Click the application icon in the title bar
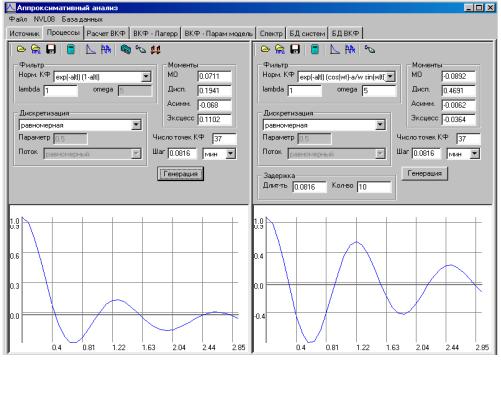This screenshot has width=501, height=399. tap(11, 7)
